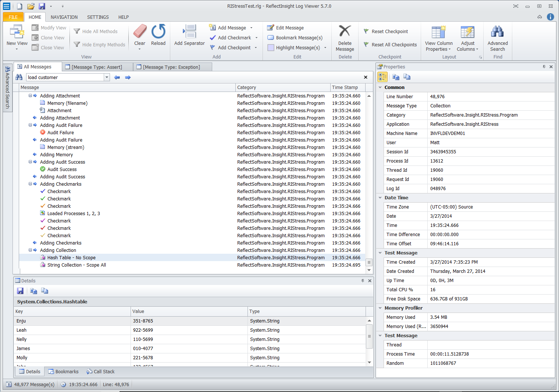Open the Bookmarks tab
559x392 pixels.
click(63, 371)
